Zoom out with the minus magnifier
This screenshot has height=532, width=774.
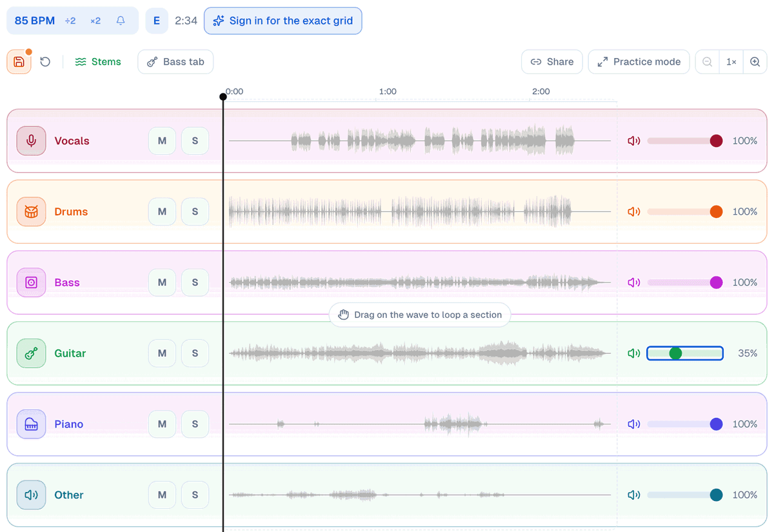[707, 62]
